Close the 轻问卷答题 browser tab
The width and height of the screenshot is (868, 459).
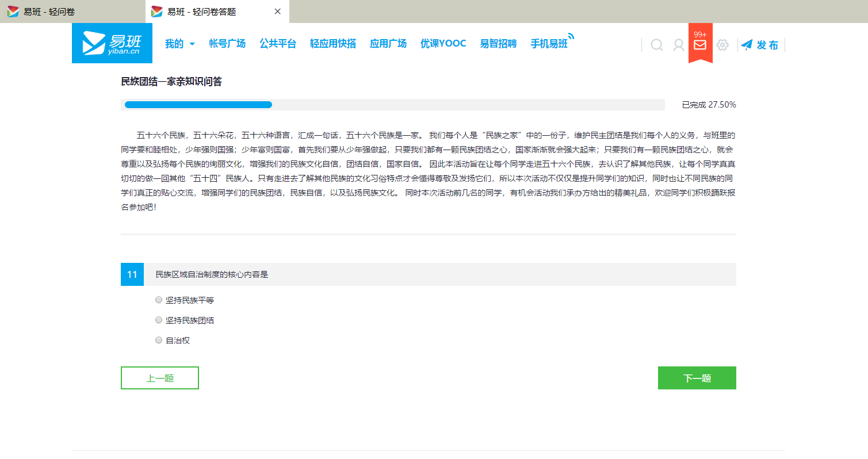tap(278, 12)
